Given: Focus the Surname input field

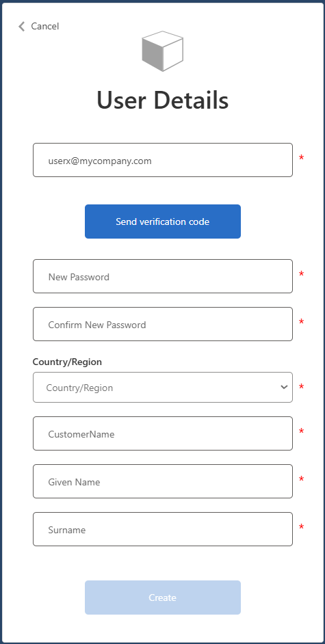Looking at the screenshot, I should click(163, 529).
